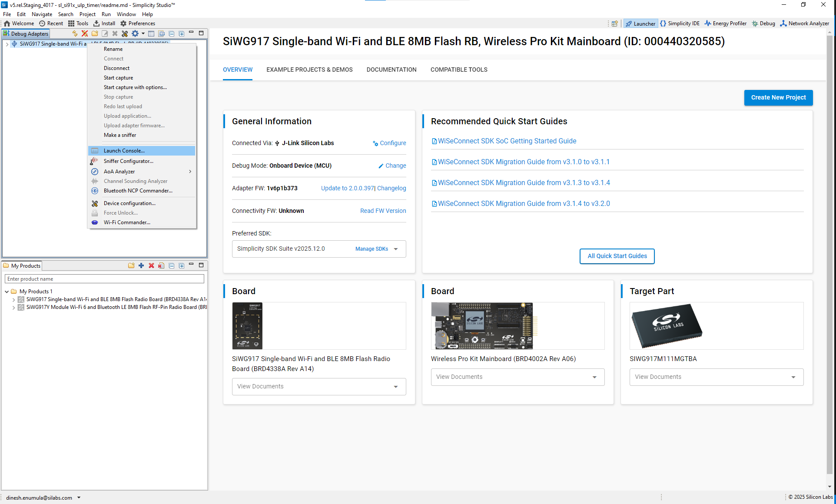Click the Read FW Version link
The image size is (836, 504).
383,211
